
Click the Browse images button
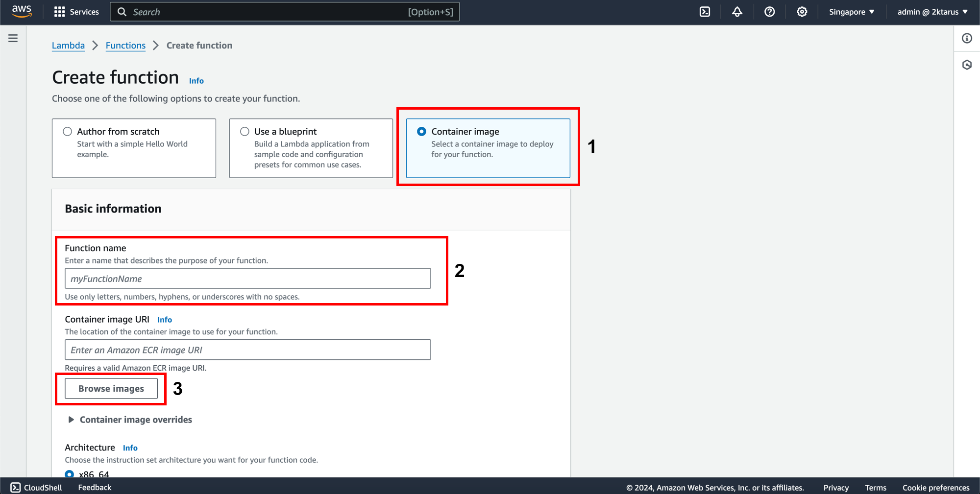tap(111, 388)
